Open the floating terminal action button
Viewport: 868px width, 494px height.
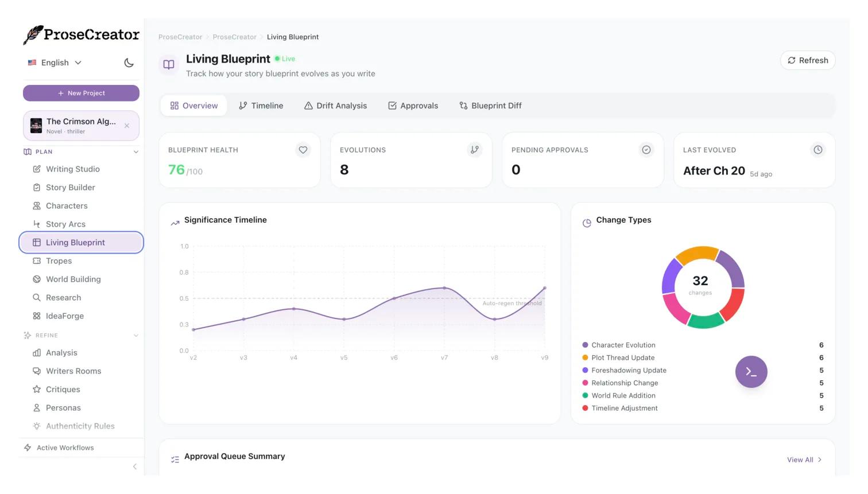click(751, 371)
